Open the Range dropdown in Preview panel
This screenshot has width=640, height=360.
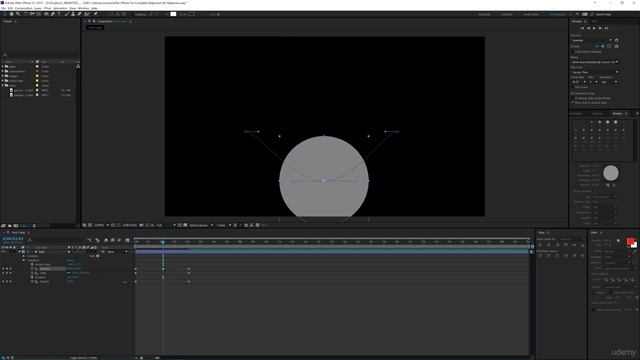pyautogui.click(x=595, y=62)
